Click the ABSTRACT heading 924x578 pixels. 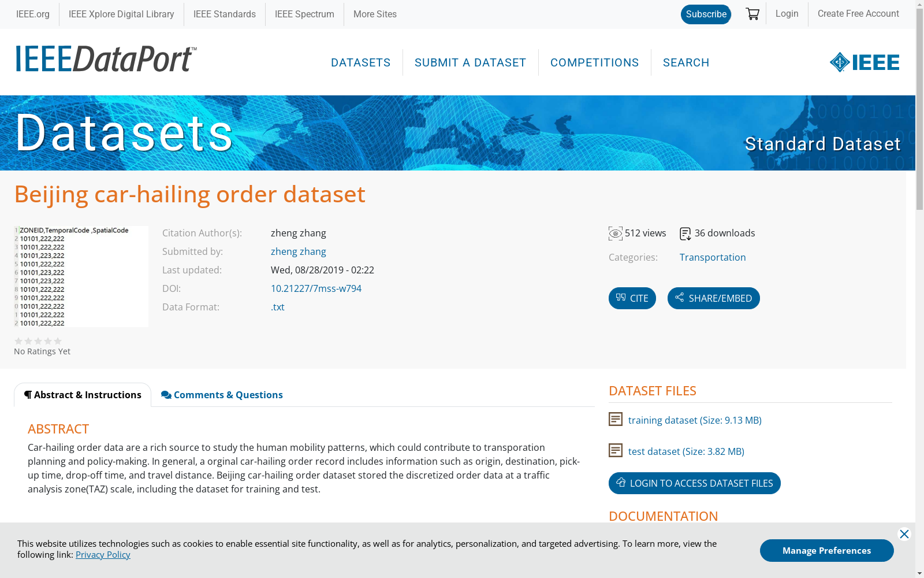[58, 429]
